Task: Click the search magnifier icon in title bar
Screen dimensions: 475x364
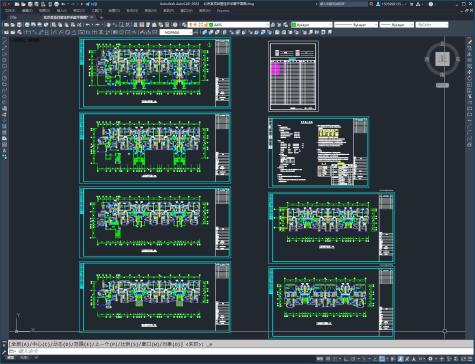Action: tap(371, 4)
